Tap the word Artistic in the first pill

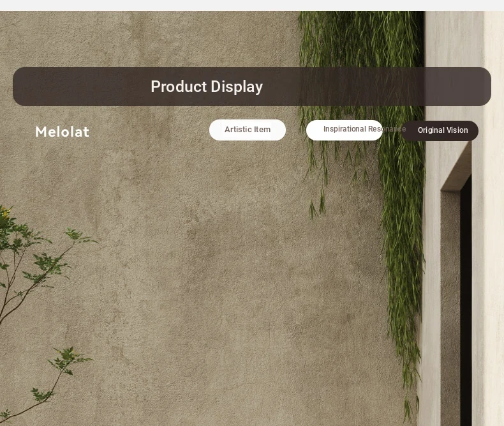(238, 130)
